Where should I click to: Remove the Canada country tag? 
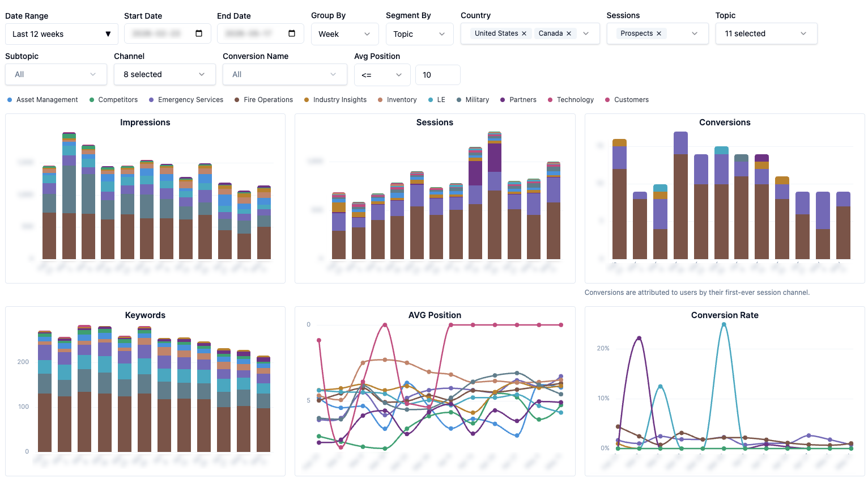pyautogui.click(x=569, y=33)
